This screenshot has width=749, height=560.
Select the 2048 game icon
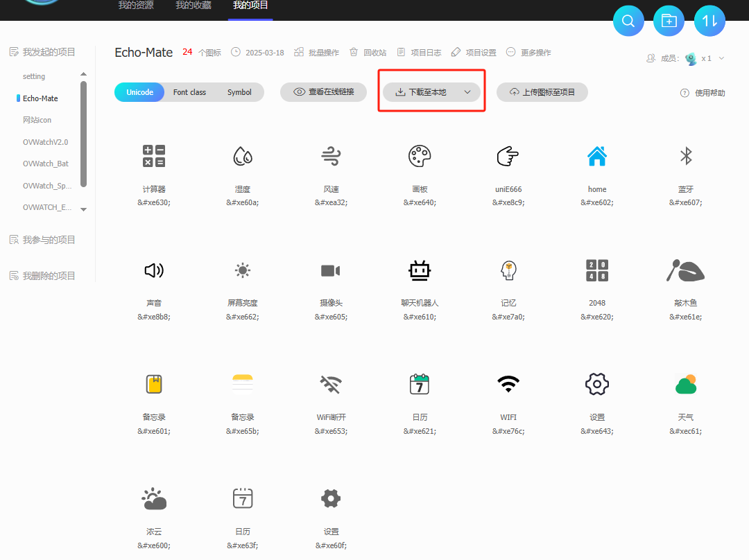tap(597, 270)
